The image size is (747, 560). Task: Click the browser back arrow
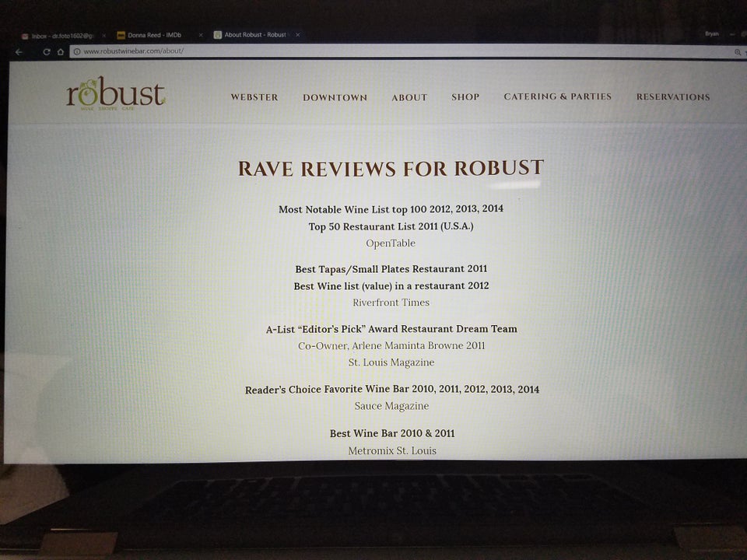[x=19, y=52]
